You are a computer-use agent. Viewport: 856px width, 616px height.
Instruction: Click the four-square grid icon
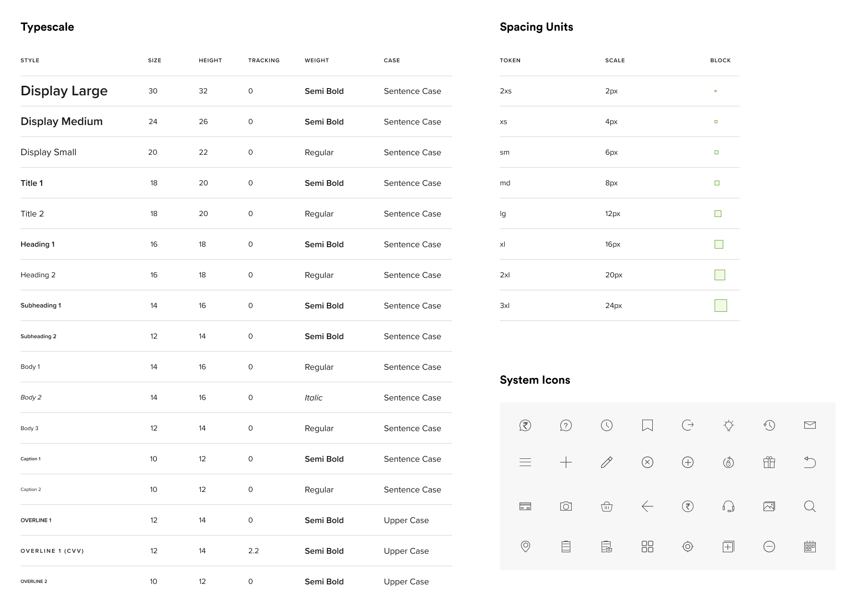click(648, 547)
